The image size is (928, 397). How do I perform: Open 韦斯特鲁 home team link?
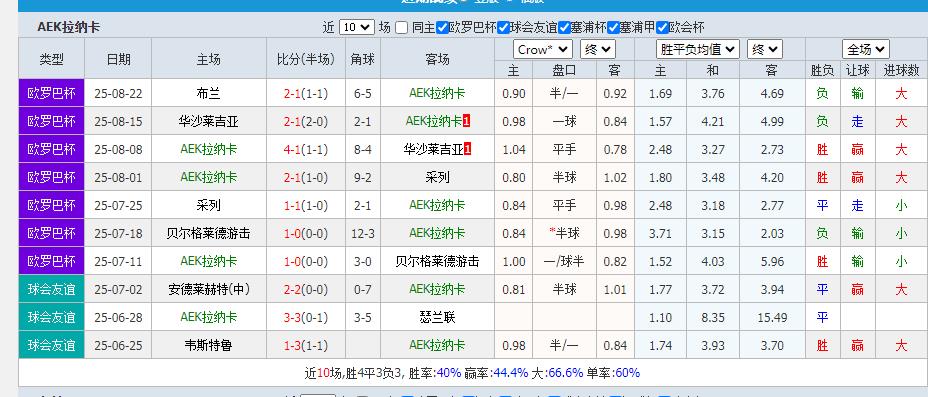pos(208,346)
